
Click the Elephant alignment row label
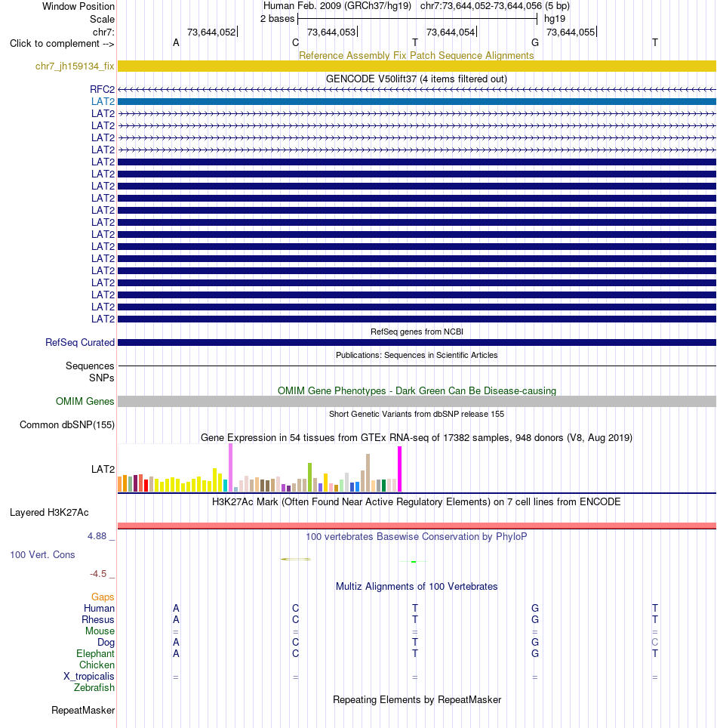point(95,654)
